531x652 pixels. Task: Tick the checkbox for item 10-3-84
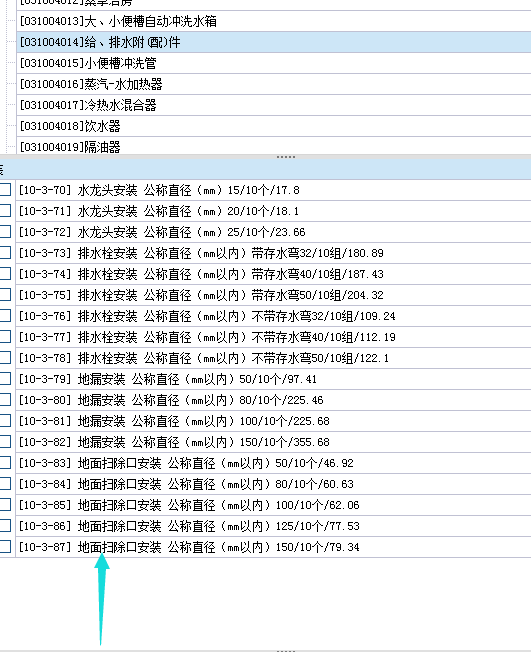pyautogui.click(x=5, y=484)
